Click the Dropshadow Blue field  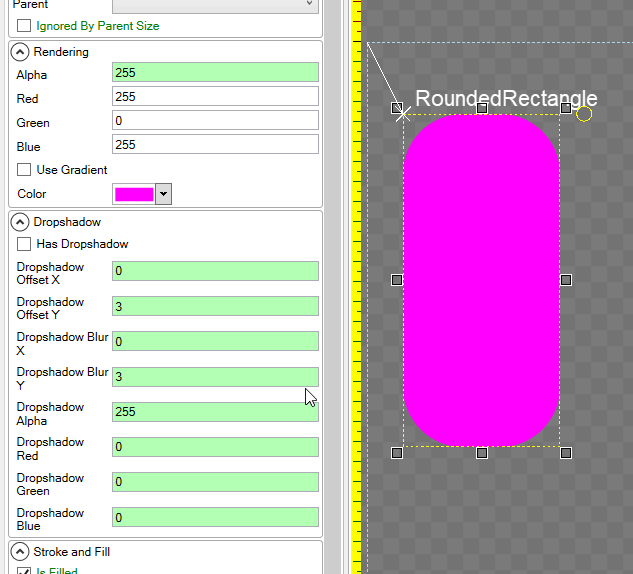(216, 517)
